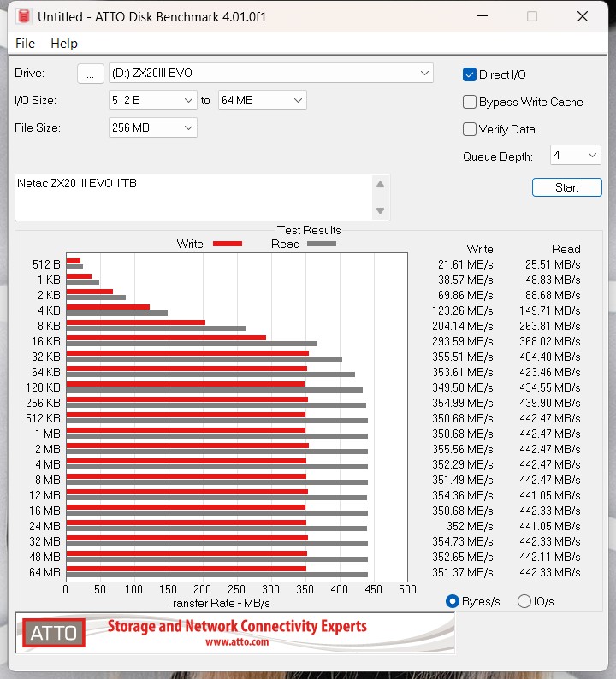Click the 293.59 MB/s write value
The height and width of the screenshot is (679, 616).
(463, 341)
